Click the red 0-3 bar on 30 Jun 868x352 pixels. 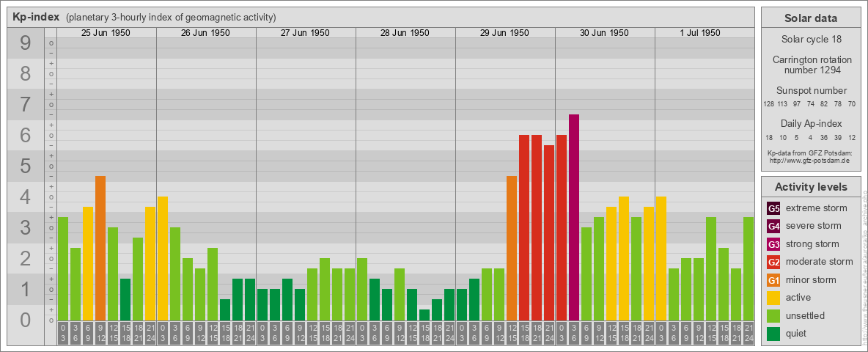coord(562,227)
